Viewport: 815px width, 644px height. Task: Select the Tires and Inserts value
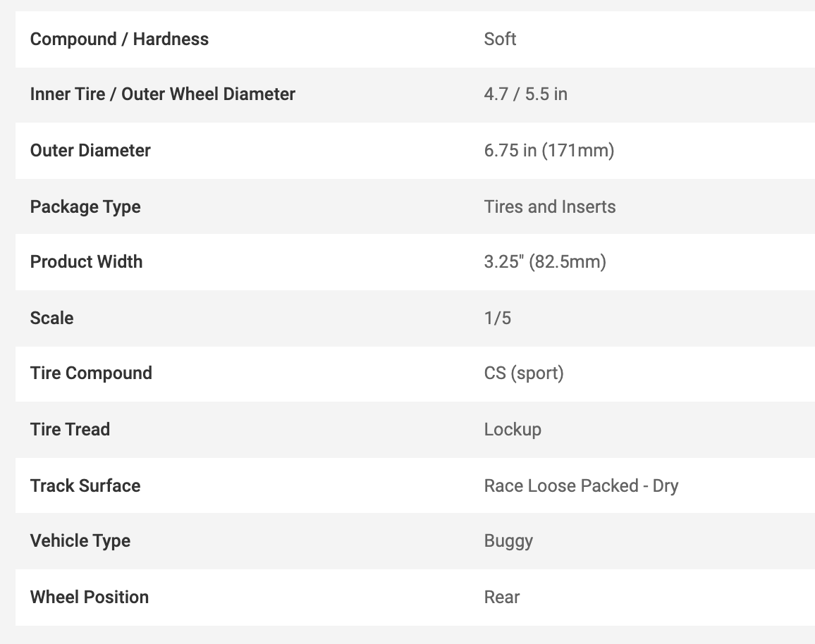[549, 206]
